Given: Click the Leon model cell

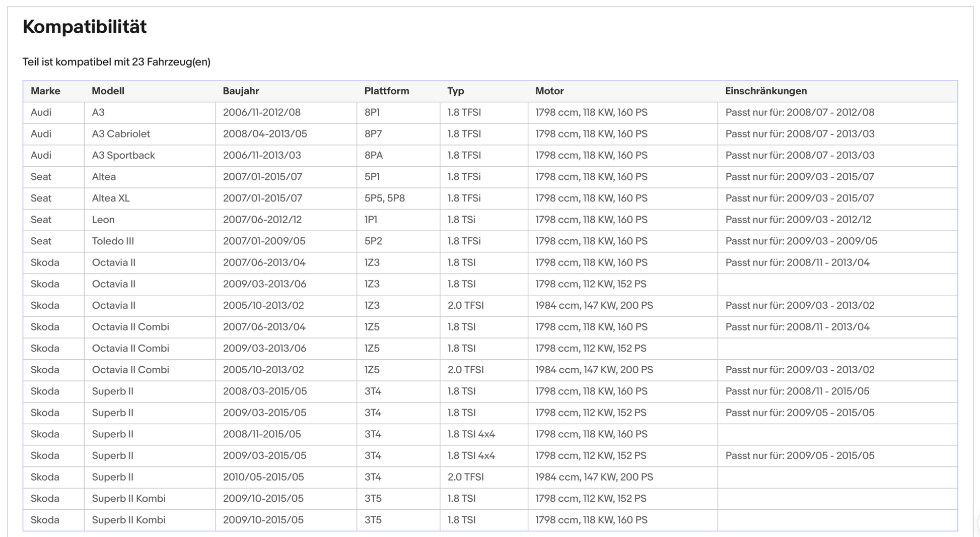Looking at the screenshot, I should [x=103, y=220].
